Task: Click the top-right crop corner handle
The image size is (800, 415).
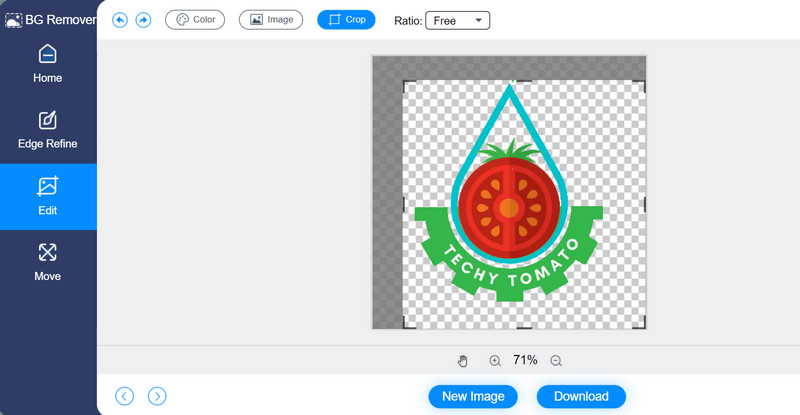Action: [643, 83]
